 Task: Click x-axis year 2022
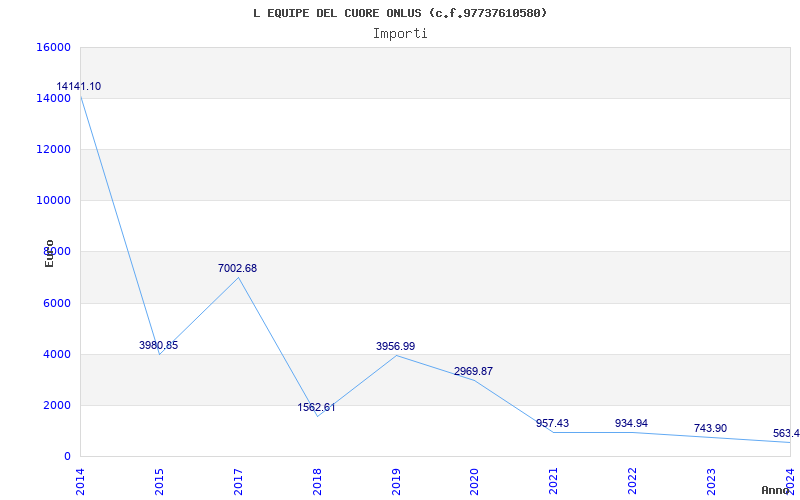(632, 481)
